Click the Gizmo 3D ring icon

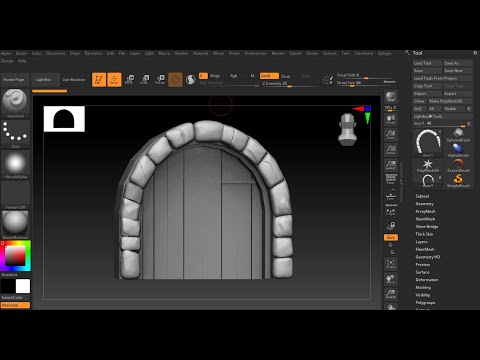pos(175,80)
